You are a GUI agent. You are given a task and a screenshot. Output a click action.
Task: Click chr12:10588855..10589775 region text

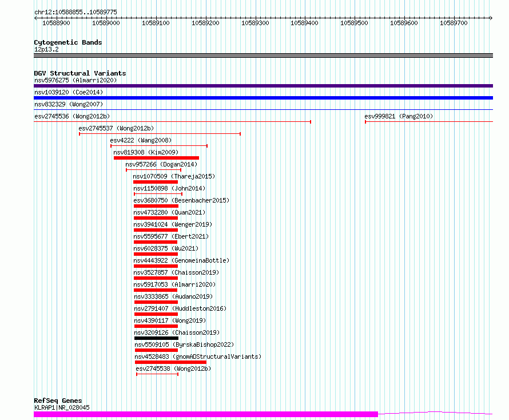click(75, 12)
